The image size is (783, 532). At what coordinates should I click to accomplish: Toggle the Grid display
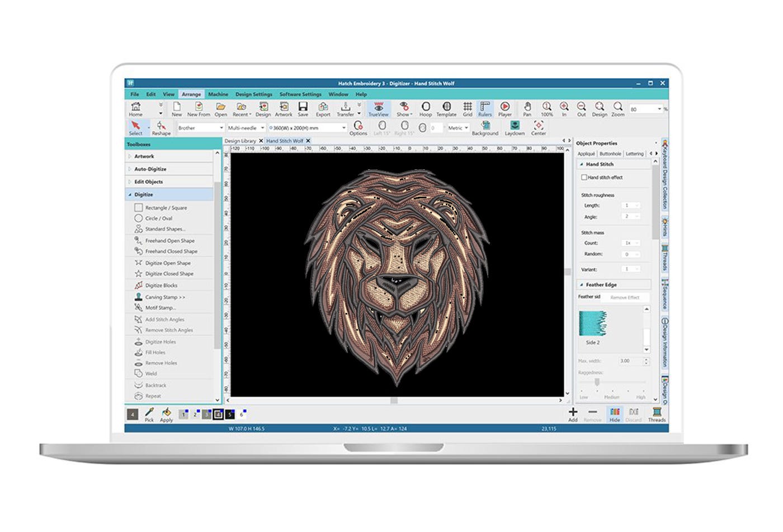pyautogui.click(x=468, y=108)
